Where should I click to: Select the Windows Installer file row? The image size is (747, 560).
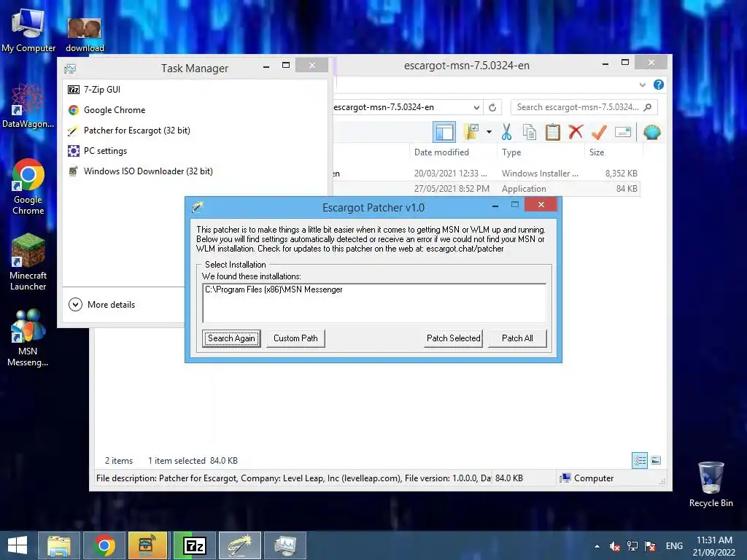(x=486, y=174)
